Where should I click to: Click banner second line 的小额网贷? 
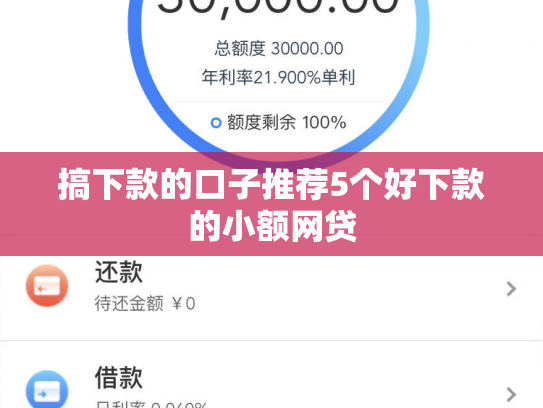tap(273, 226)
